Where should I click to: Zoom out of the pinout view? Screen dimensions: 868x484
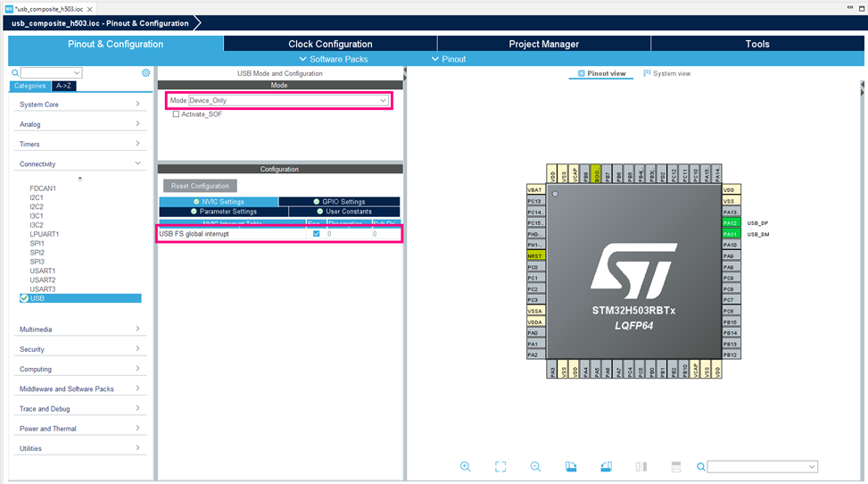point(535,467)
